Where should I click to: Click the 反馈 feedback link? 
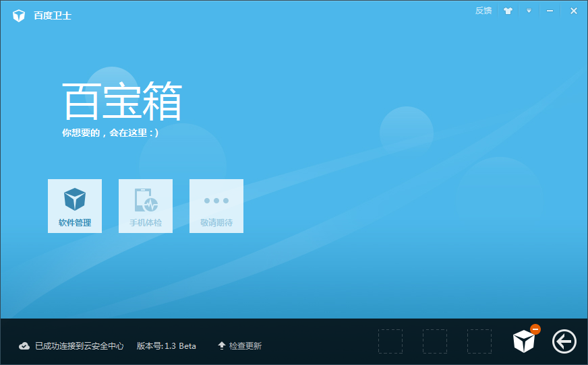[483, 11]
